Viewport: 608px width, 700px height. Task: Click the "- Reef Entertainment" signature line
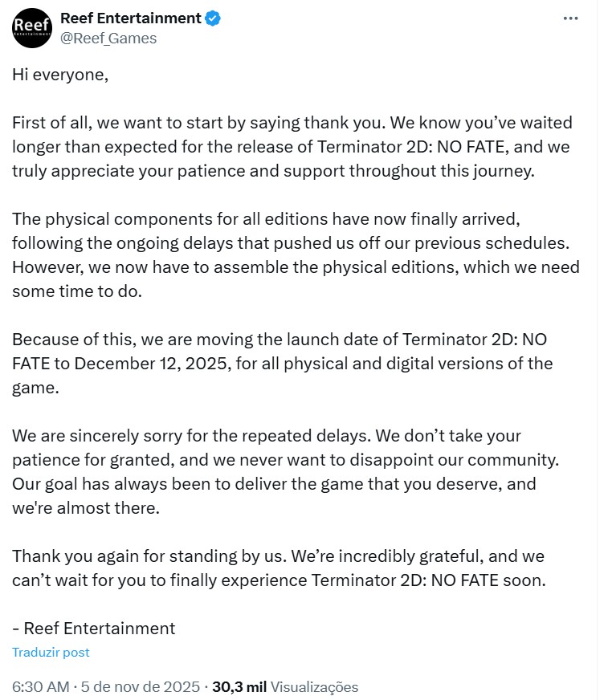coord(93,628)
